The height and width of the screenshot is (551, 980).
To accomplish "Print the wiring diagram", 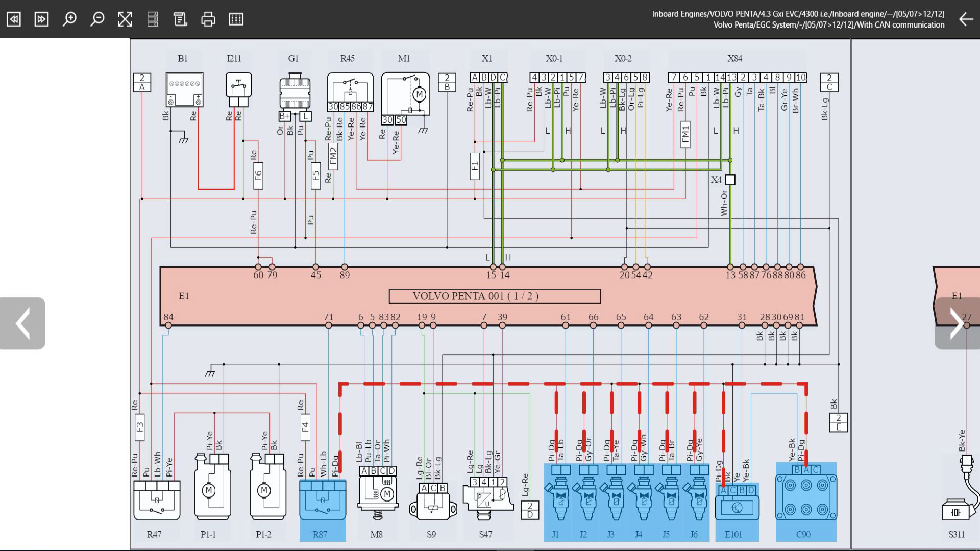I will [x=208, y=19].
